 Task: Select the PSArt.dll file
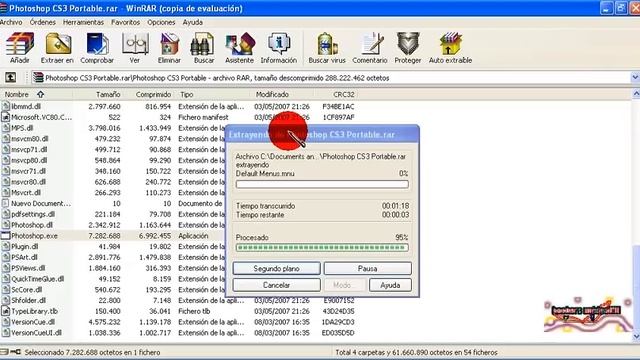pyautogui.click(x=24, y=257)
